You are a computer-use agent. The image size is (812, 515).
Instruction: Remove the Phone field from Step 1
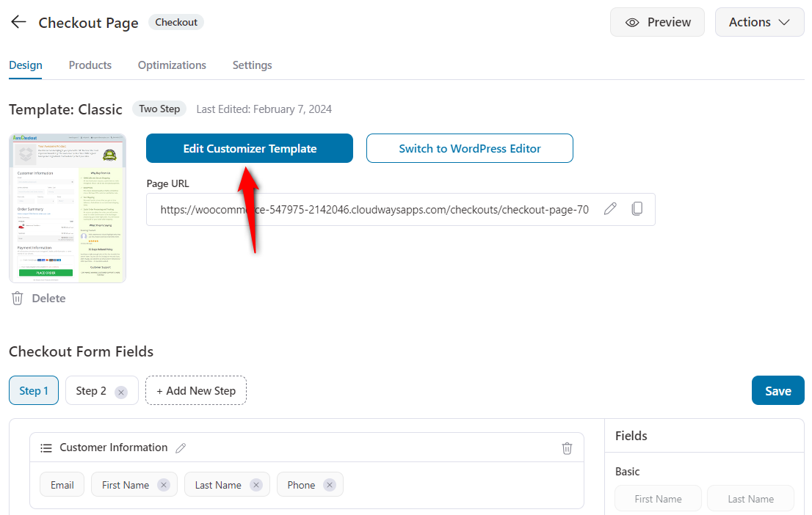pos(328,484)
